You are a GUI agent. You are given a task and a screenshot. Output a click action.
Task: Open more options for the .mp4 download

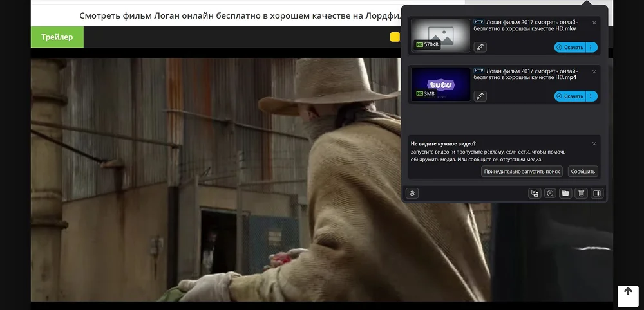pos(591,96)
